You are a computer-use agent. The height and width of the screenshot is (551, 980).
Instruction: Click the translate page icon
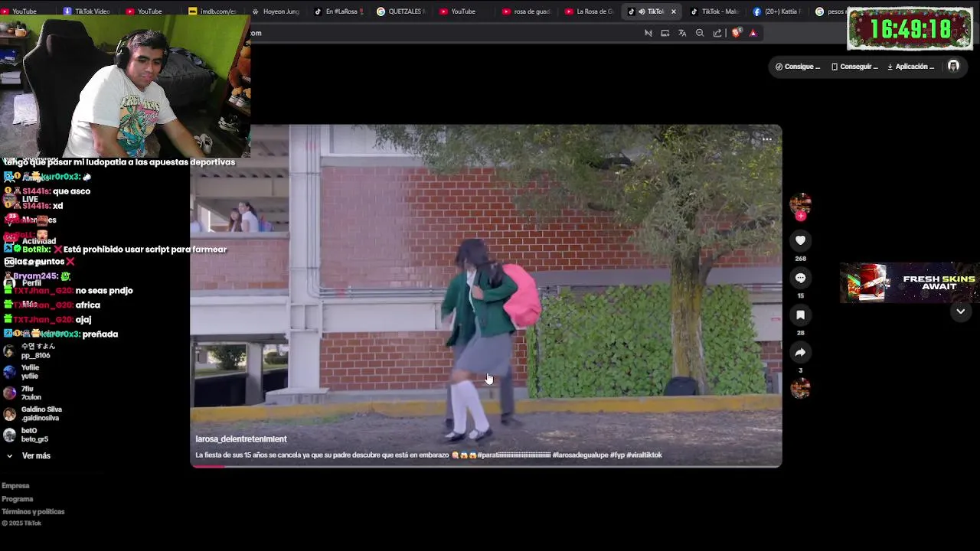pos(682,33)
